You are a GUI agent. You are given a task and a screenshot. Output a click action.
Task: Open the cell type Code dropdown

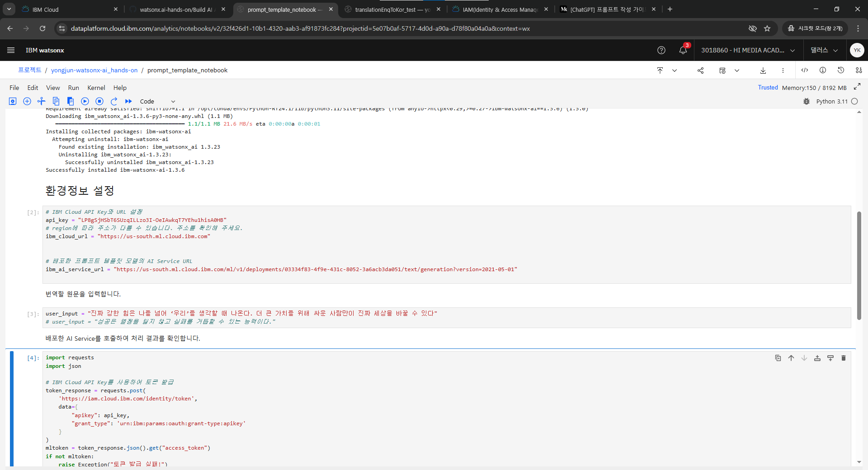[x=157, y=102]
